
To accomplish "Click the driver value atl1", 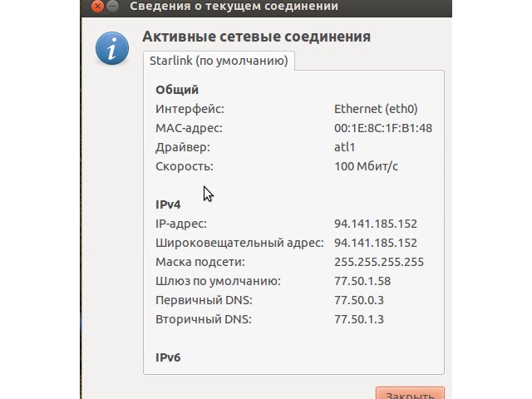I will point(345,147).
